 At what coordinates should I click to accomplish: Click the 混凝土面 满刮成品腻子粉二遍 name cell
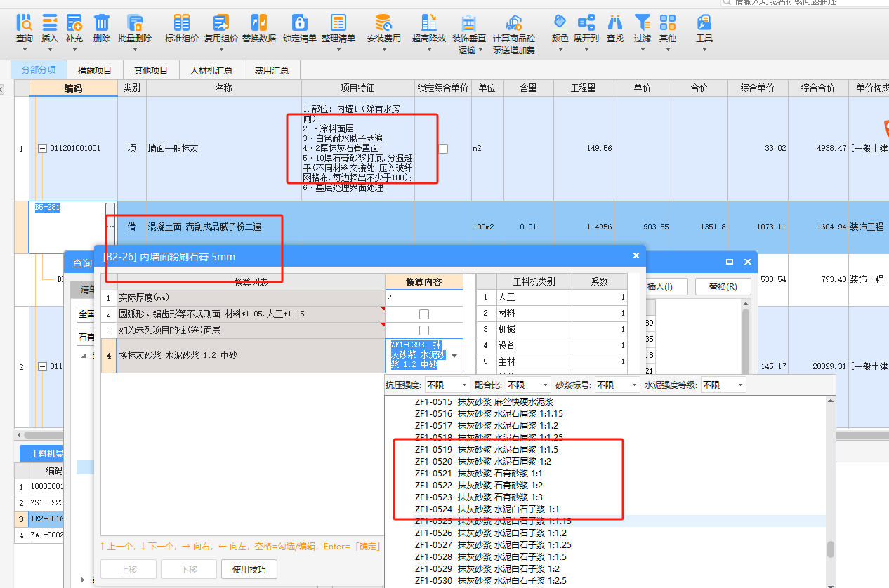click(x=224, y=227)
